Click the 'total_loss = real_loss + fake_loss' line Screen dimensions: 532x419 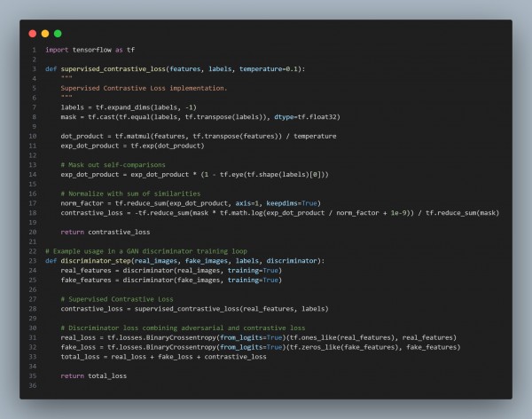pos(163,357)
